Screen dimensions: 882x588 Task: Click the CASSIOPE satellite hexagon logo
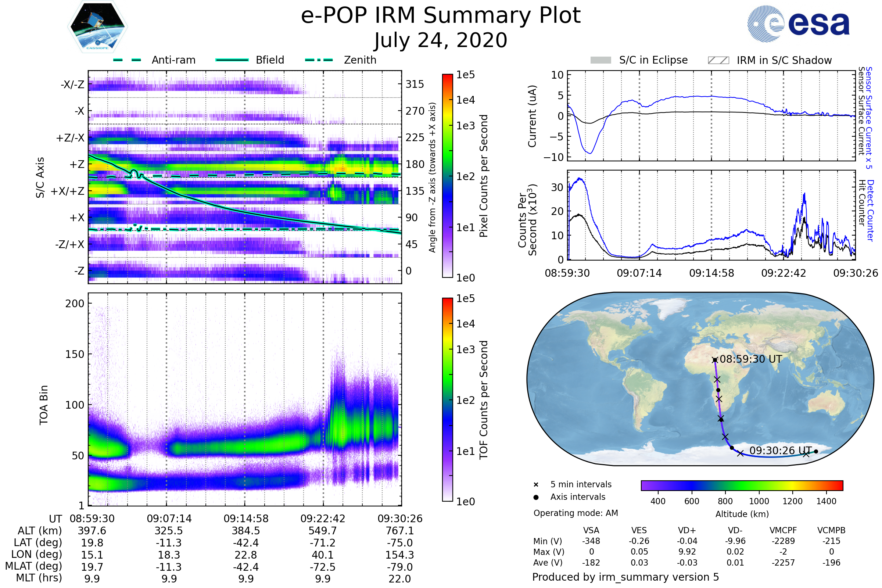click(97, 27)
